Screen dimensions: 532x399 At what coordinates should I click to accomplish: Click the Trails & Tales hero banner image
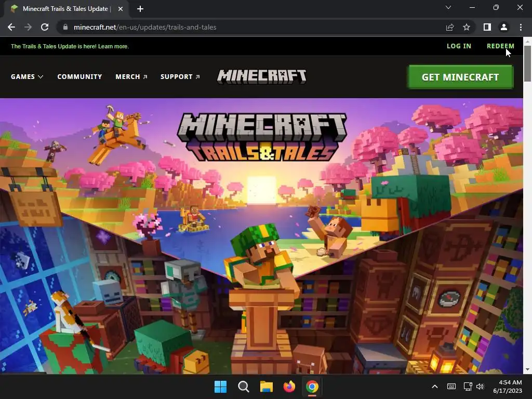pyautogui.click(x=261, y=236)
